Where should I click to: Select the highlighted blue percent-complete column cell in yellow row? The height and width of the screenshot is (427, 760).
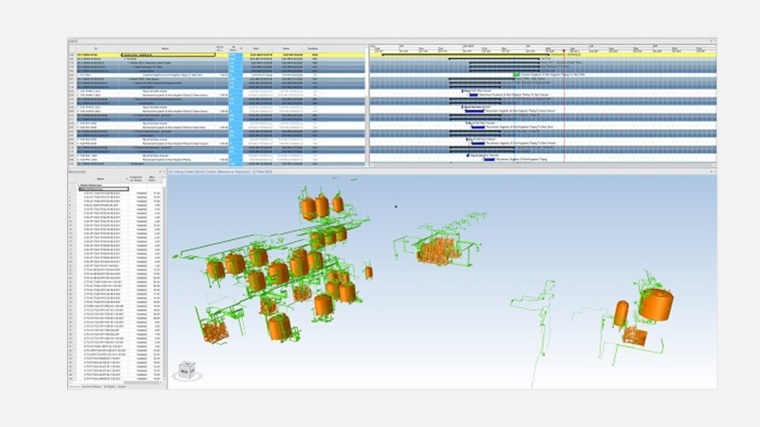236,55
